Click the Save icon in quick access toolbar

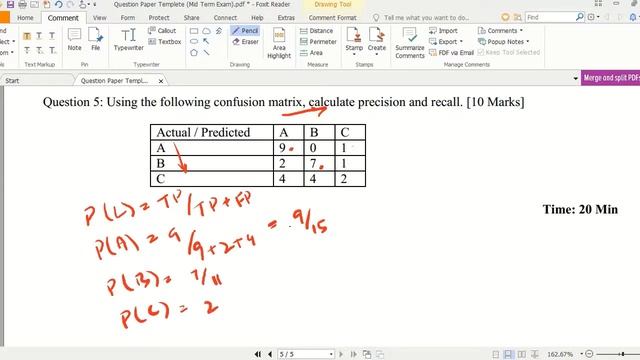pos(10,4)
